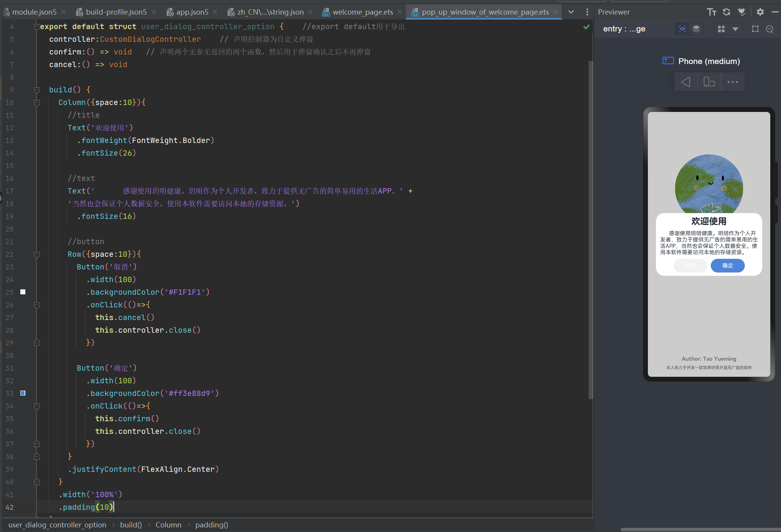
Task: Switch to the welcome_page.ets tab
Action: click(x=362, y=12)
